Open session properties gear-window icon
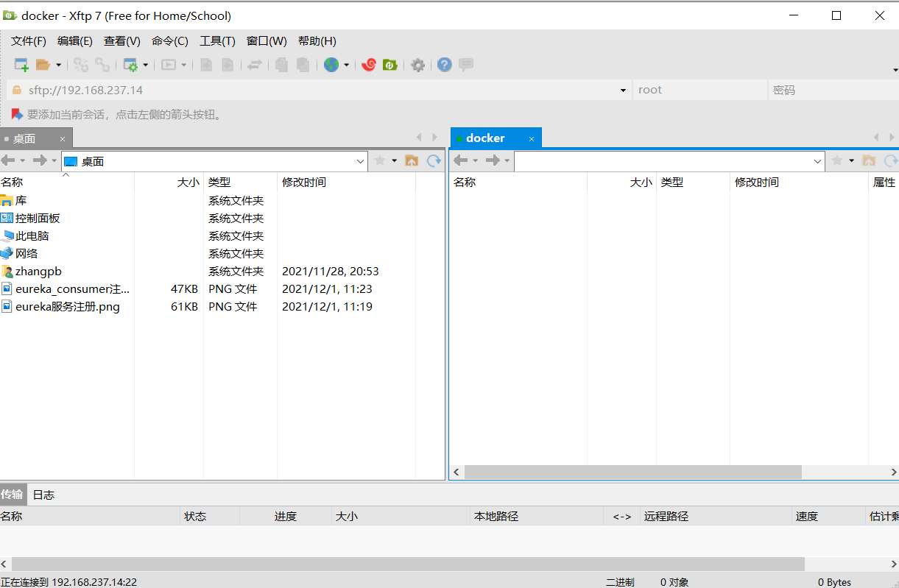Viewport: 899px width, 588px height. coord(130,65)
